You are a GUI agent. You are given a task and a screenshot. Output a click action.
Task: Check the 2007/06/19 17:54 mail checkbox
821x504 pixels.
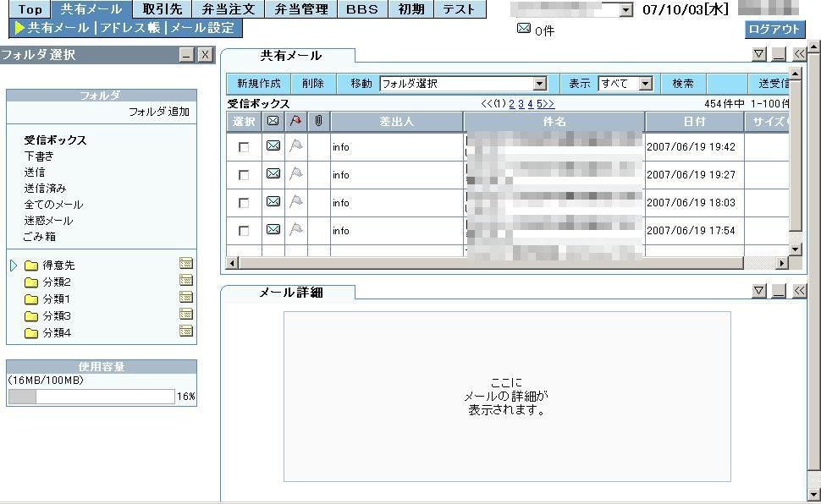click(x=244, y=230)
